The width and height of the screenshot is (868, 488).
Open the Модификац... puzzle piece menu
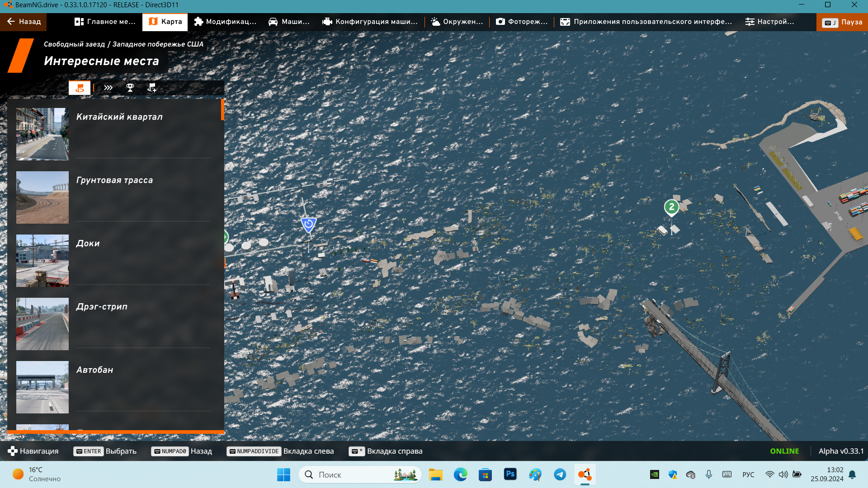point(225,22)
